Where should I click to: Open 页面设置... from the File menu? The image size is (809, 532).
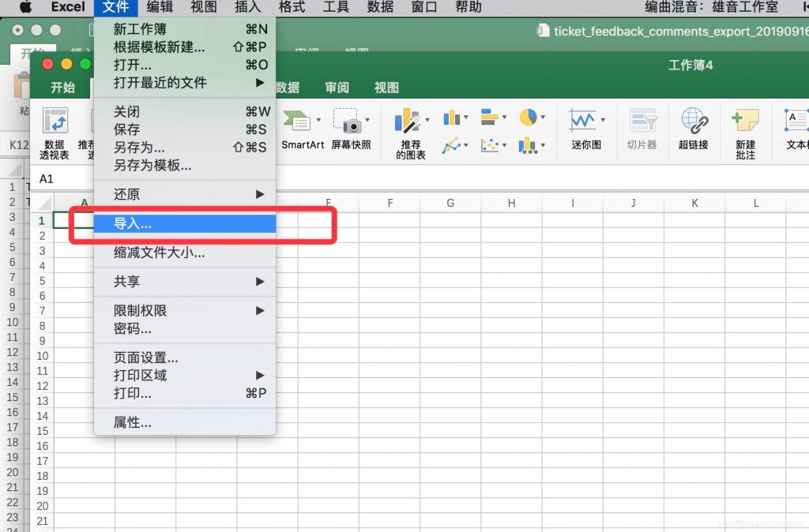pos(185,358)
